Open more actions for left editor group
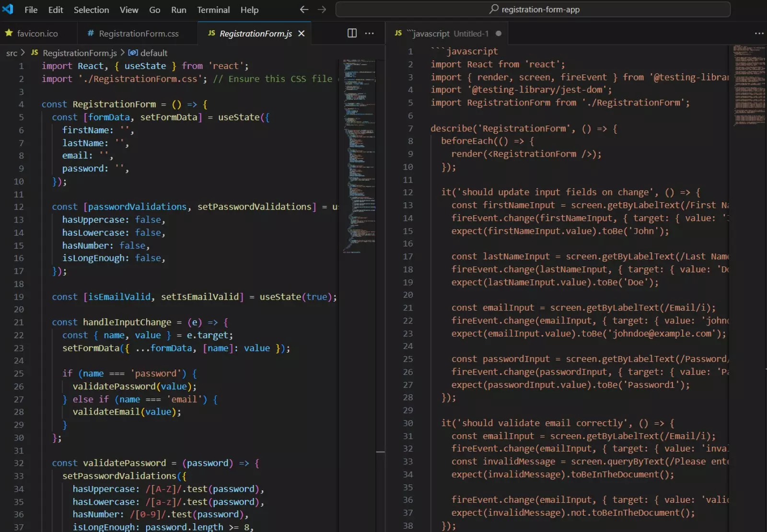 (370, 33)
